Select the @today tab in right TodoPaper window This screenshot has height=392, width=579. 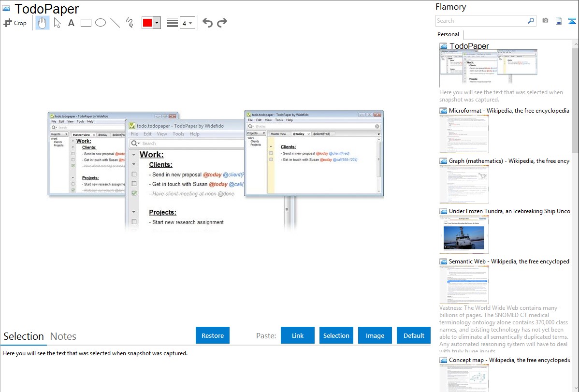tap(298, 134)
